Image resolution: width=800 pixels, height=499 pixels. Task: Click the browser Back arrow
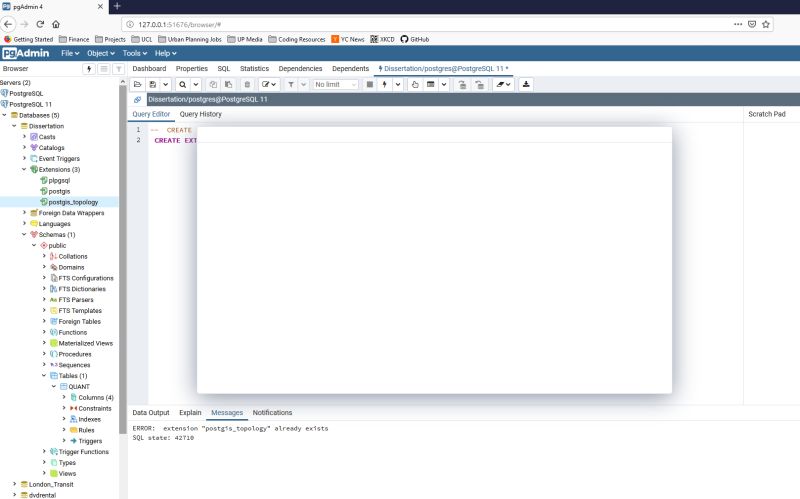(x=8, y=24)
